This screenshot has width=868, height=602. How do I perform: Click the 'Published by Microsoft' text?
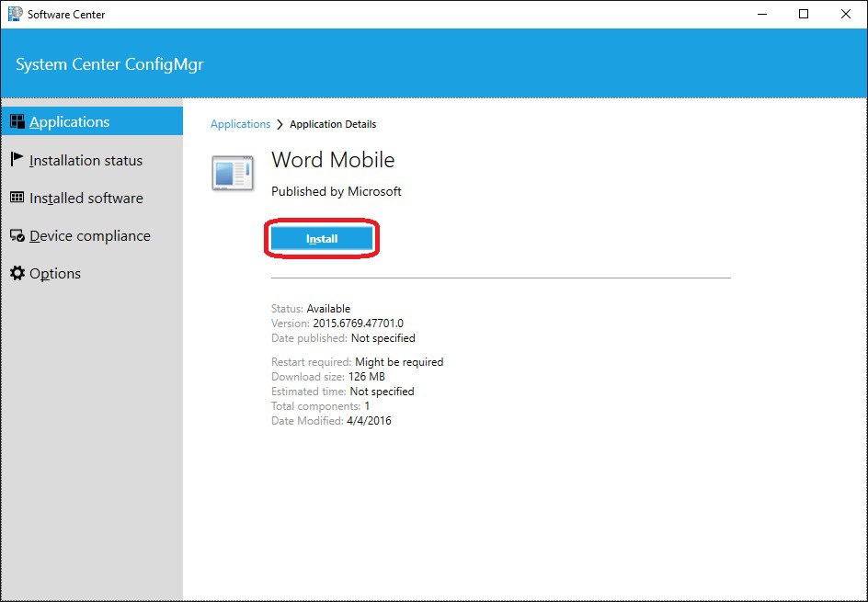pos(336,191)
